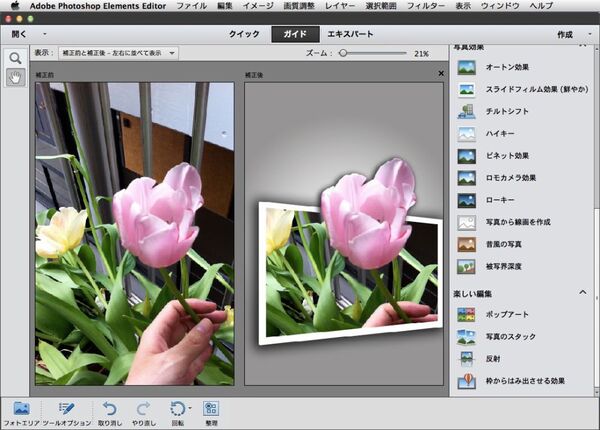Viewport: 600px width, 430px height.
Task: Click the ロモカメラ効果 icon
Action: click(x=466, y=178)
